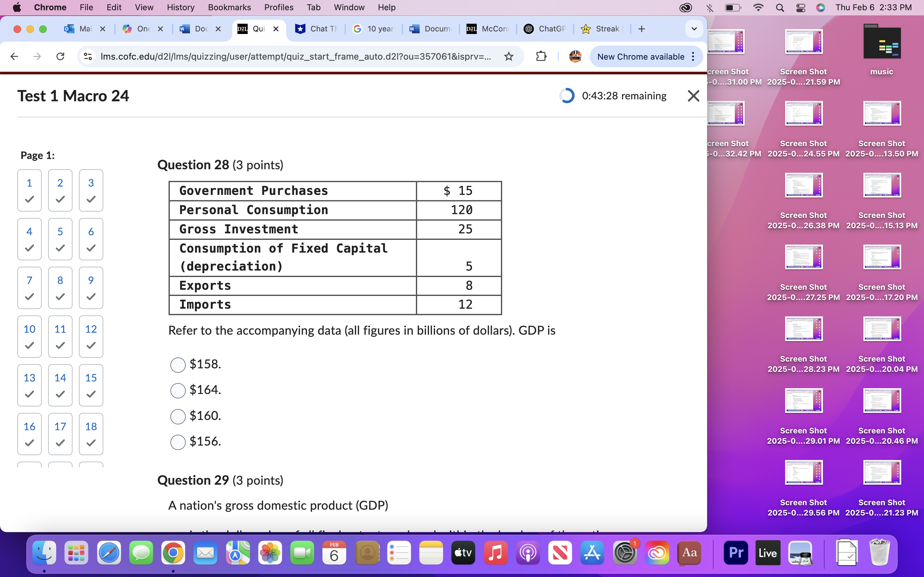The height and width of the screenshot is (577, 924).
Task: Bookmark this page with the star icon
Action: coord(509,56)
